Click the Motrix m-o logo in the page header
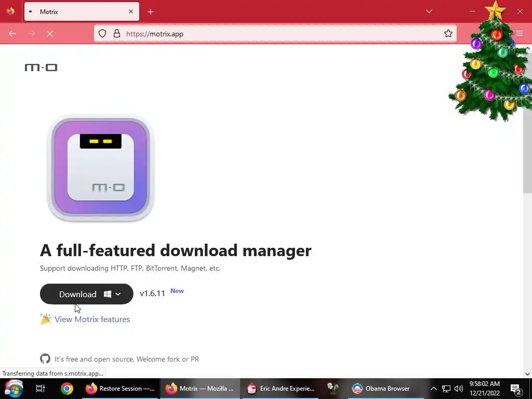This screenshot has height=399, width=532. click(41, 68)
